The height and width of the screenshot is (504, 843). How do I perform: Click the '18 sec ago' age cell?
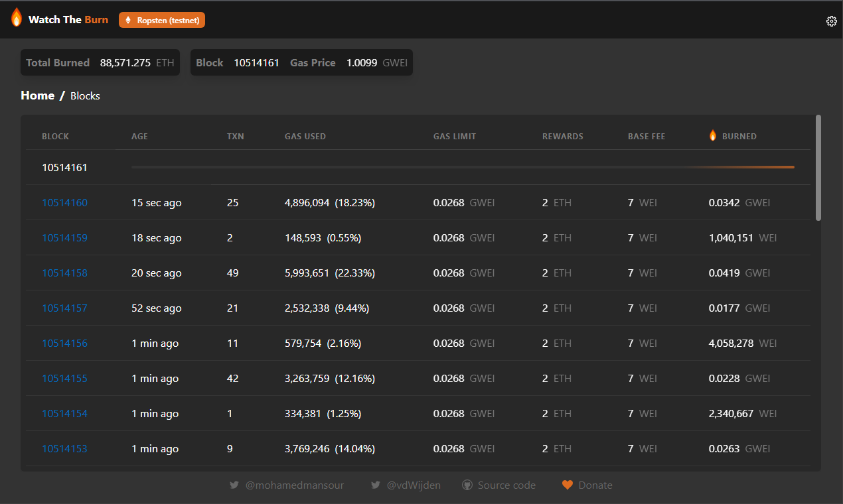coord(157,238)
